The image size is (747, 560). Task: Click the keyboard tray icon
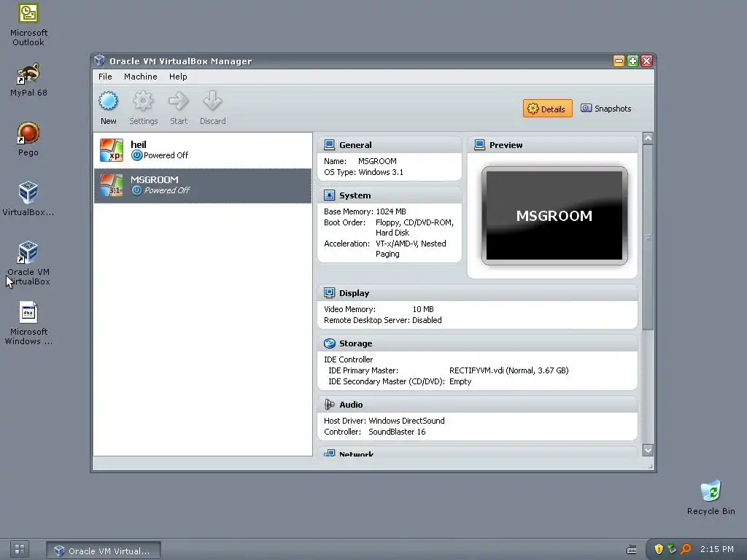(x=632, y=550)
